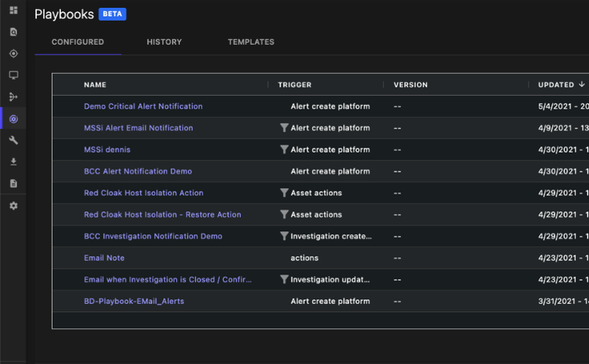Click the branching flow icon in sidebar

pos(13,97)
